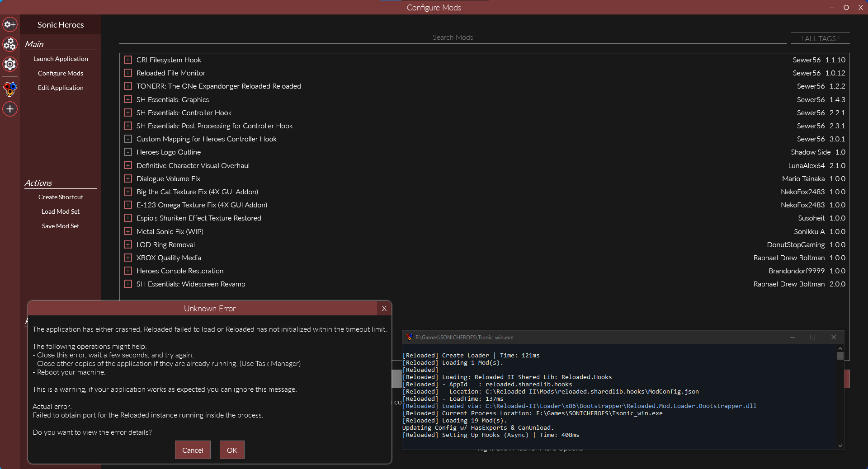Click the Sonic Heroes application title
Viewport: 868px width, 469px height.
61,25
